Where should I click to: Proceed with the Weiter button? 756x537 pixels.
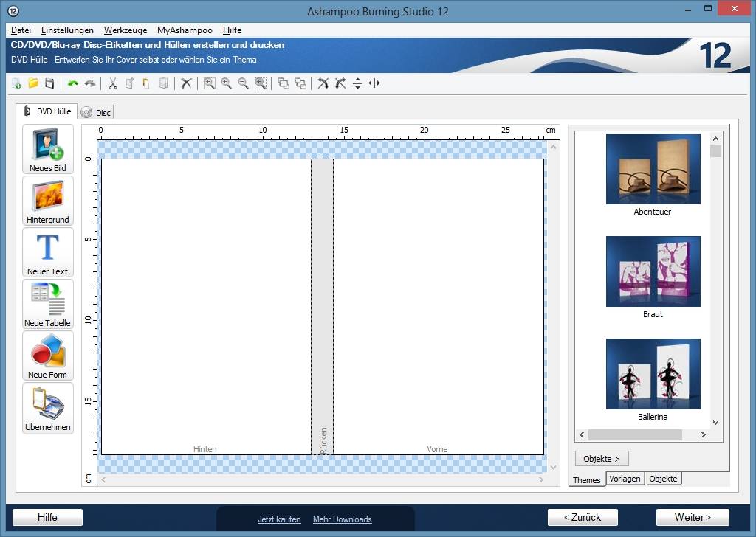click(693, 517)
